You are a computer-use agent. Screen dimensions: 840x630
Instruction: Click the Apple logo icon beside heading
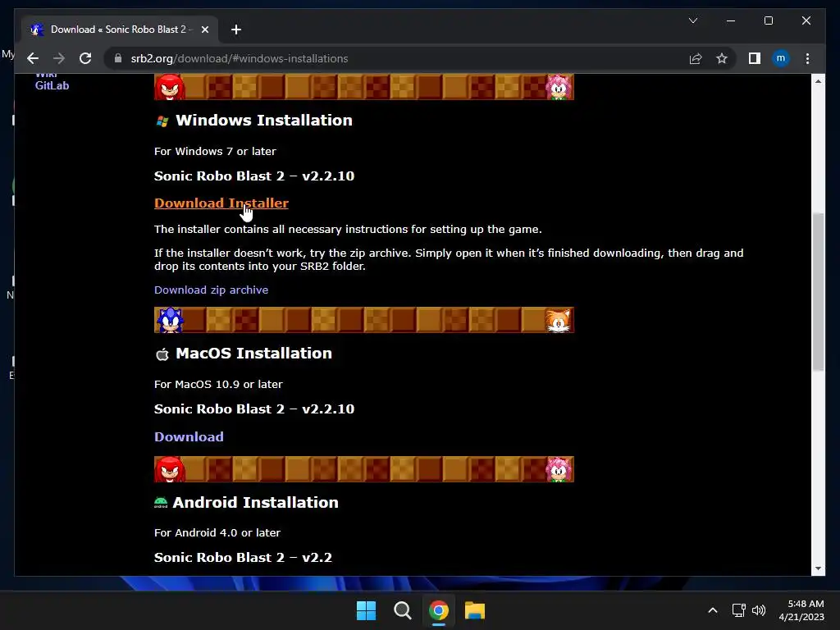tap(162, 354)
